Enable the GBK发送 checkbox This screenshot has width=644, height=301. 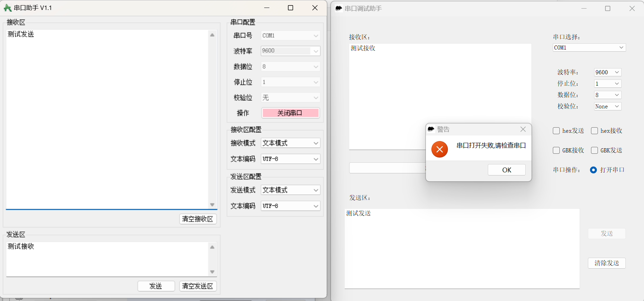point(594,150)
